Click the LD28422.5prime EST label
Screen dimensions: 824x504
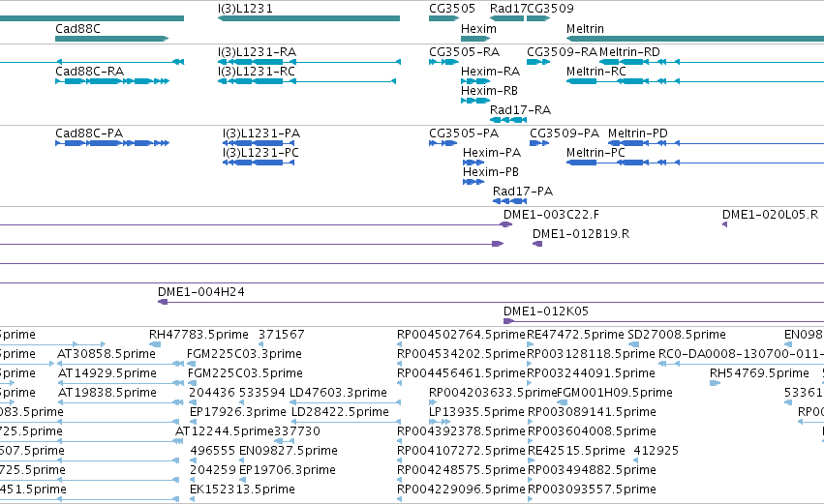[x=340, y=412]
